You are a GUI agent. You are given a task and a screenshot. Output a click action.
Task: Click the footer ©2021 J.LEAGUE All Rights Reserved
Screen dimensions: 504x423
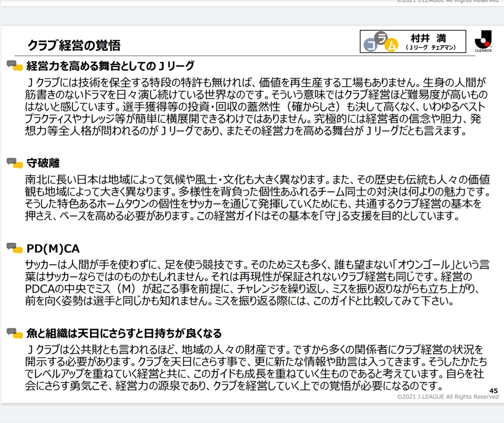(x=448, y=397)
